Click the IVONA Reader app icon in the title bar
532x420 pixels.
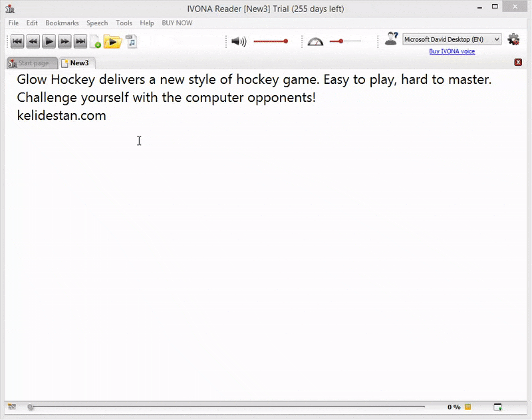click(x=10, y=9)
